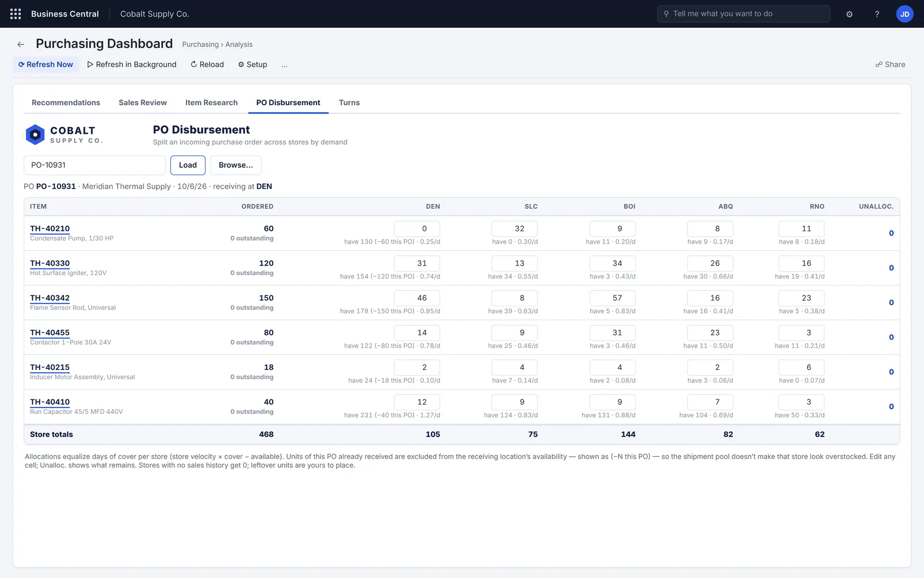924x578 pixels.
Task: Click the ORDERED column header
Action: (257, 206)
